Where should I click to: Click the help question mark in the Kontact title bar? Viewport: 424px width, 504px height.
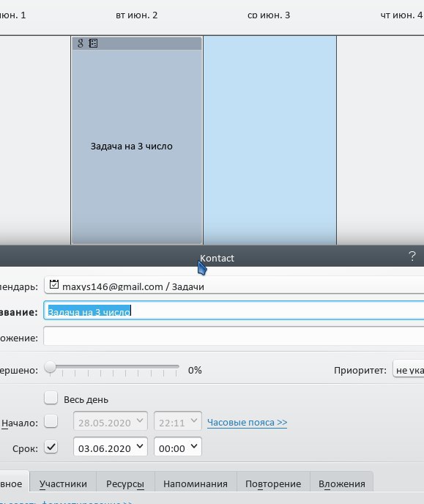pos(412,256)
